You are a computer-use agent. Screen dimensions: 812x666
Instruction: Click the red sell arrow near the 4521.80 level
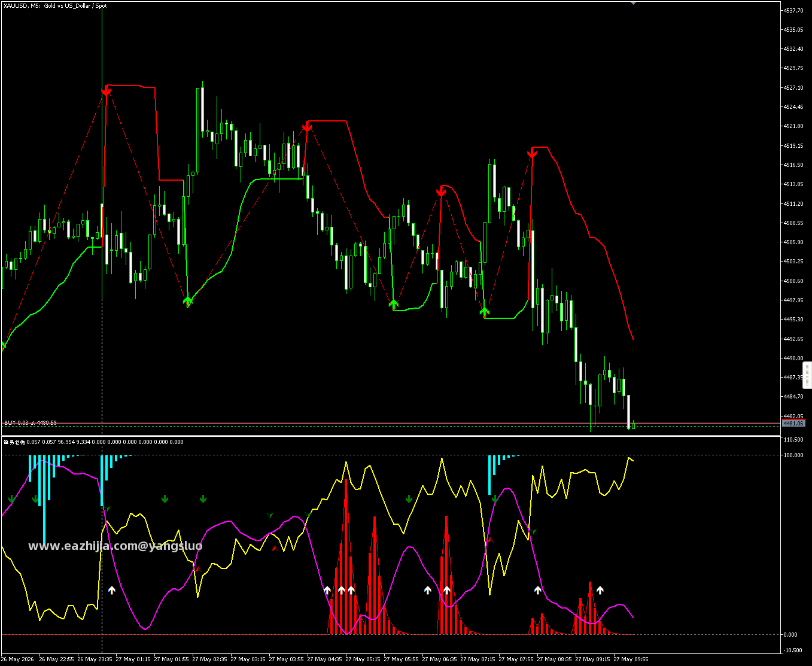point(307,127)
